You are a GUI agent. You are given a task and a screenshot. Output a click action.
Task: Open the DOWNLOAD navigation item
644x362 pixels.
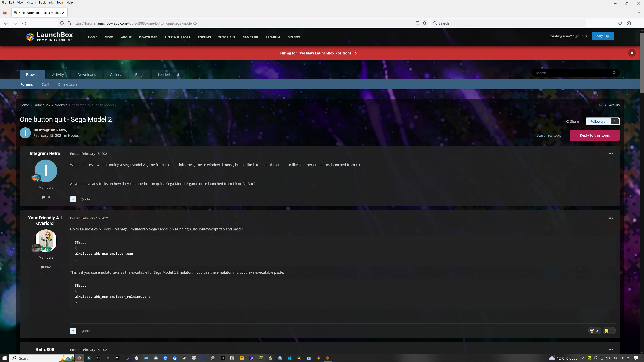coord(148,37)
